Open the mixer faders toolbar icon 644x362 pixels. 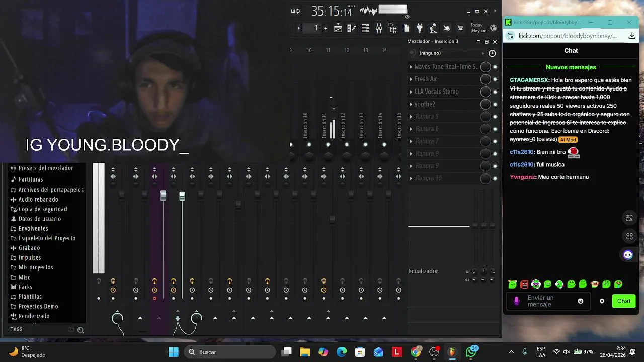click(x=379, y=28)
